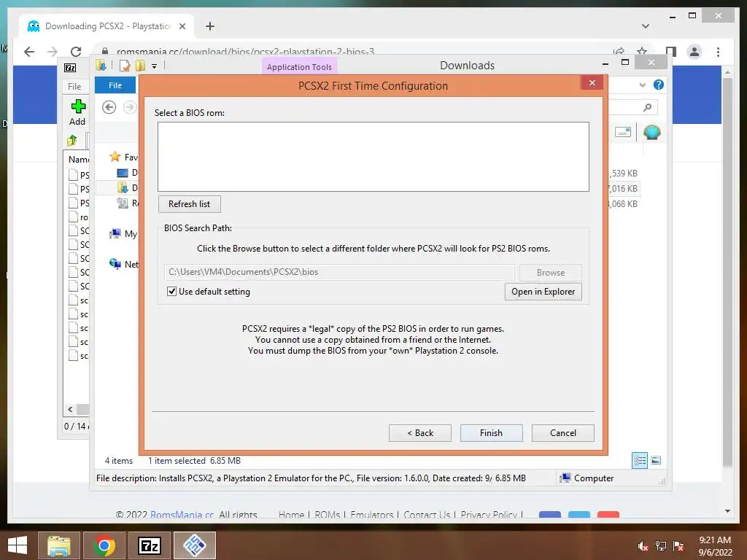This screenshot has width=747, height=560.
Task: Bookmark this page with star icon
Action: coord(642,51)
